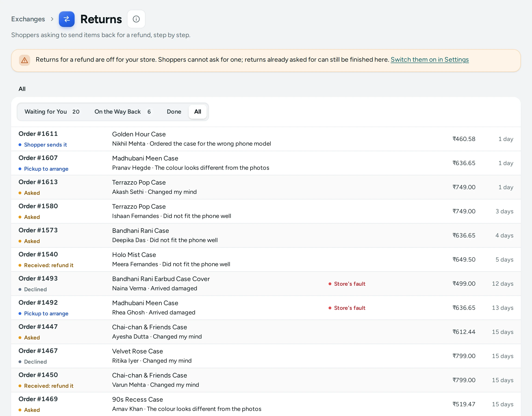
Task: Click 13 days age on Order #1492
Action: tap(503, 308)
